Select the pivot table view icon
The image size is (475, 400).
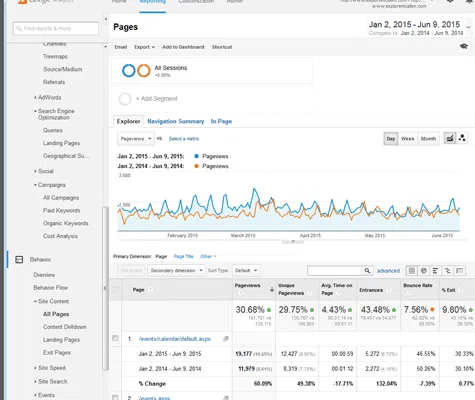(460, 271)
